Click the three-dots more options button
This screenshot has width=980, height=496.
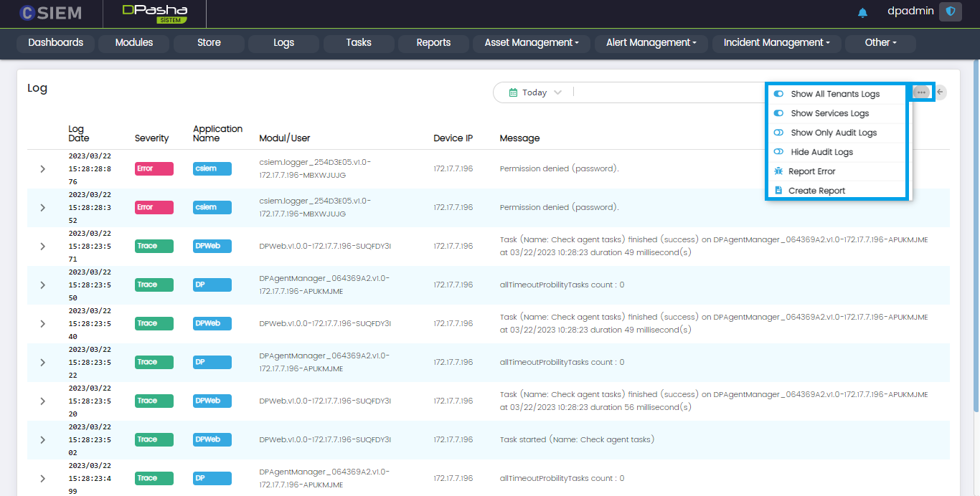pyautogui.click(x=921, y=92)
